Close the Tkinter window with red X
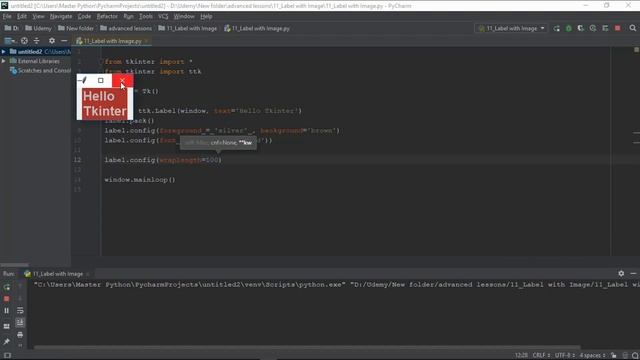 [x=122, y=80]
